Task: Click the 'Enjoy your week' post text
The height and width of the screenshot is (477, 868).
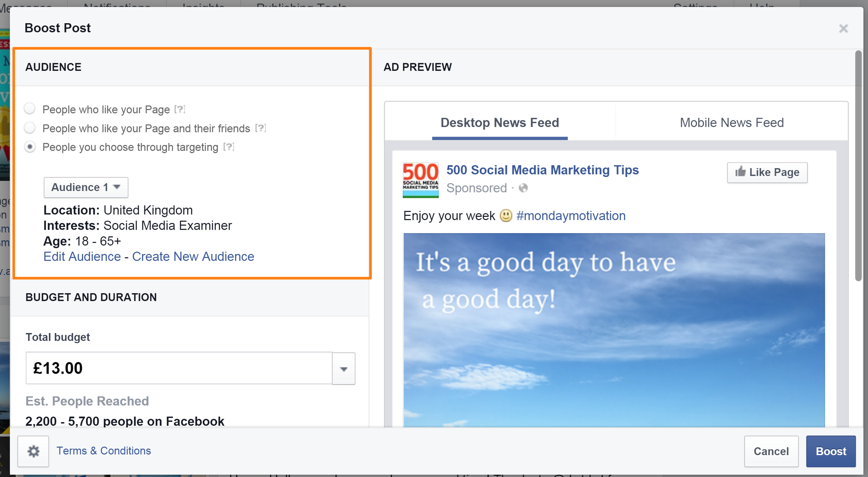Action: pos(449,216)
